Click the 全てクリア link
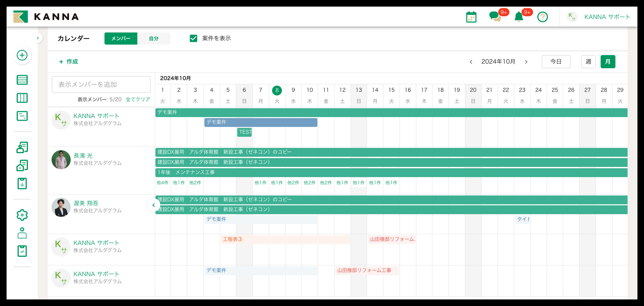644x306 pixels. tap(138, 99)
